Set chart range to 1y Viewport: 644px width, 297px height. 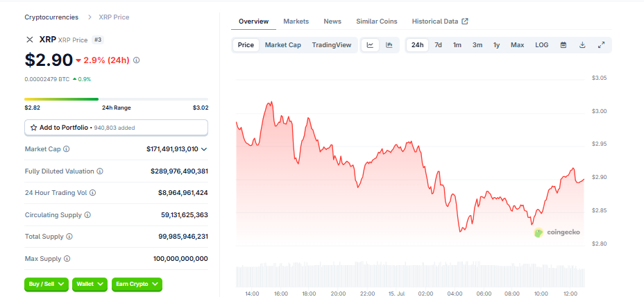pyautogui.click(x=497, y=45)
